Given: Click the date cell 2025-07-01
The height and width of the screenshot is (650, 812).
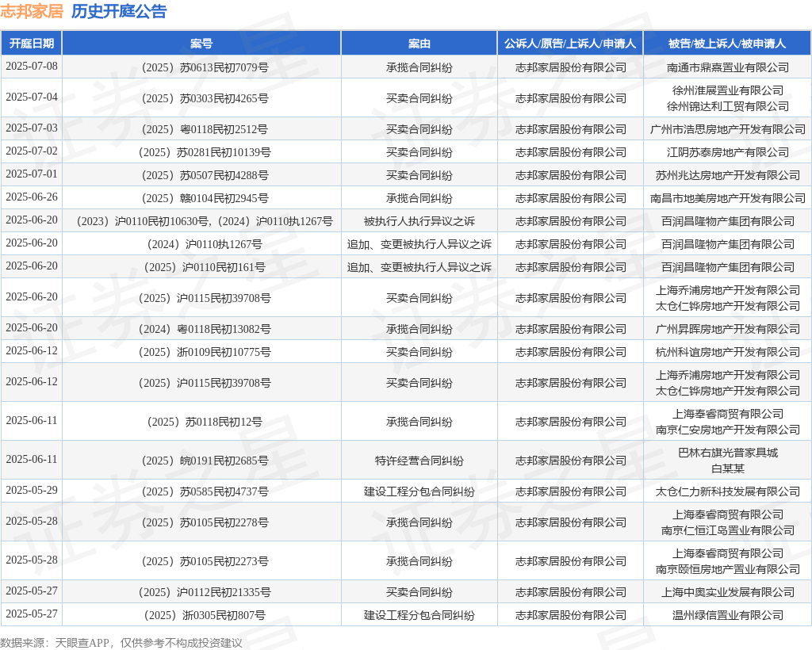Looking at the screenshot, I should tap(32, 174).
